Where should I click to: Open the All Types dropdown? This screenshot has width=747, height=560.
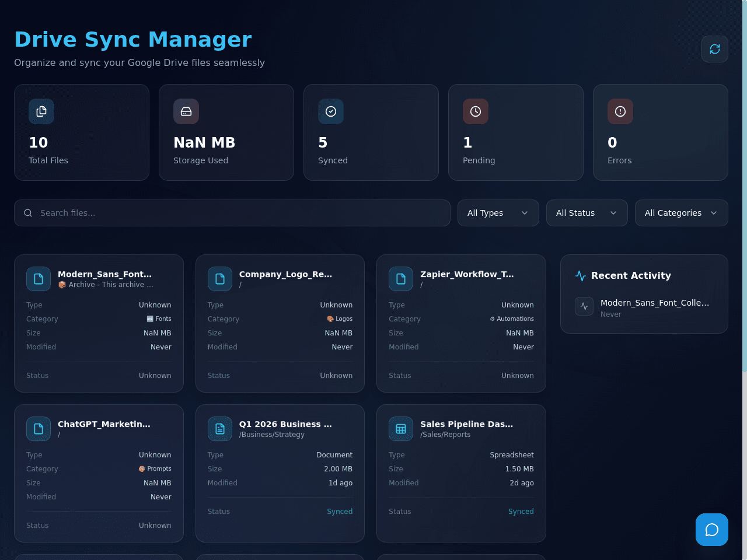point(498,213)
